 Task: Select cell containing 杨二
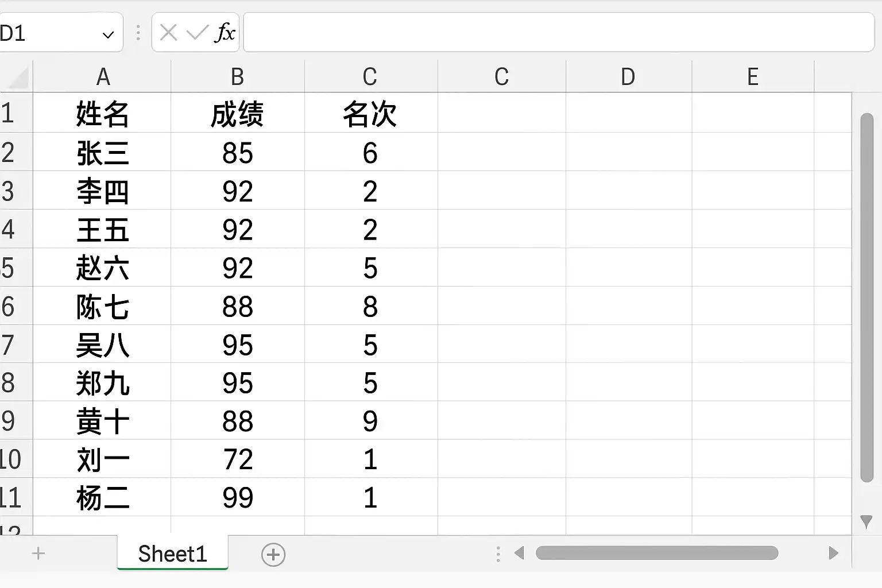pos(102,497)
